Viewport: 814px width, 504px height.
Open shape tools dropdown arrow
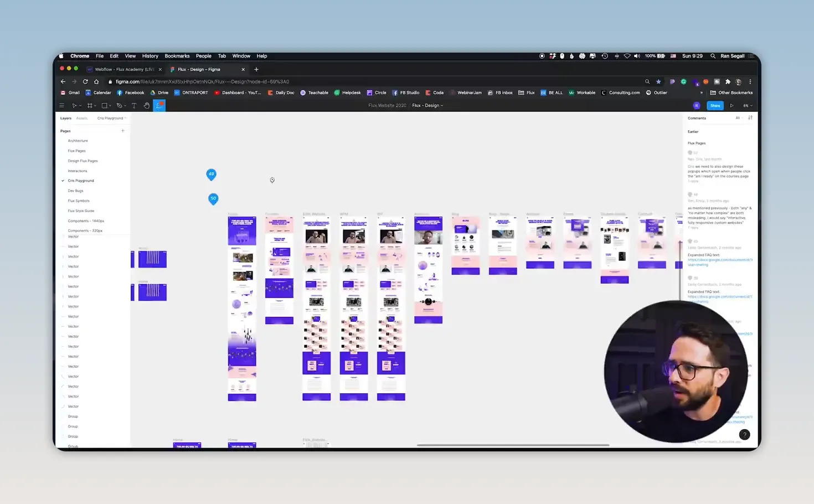pos(110,106)
